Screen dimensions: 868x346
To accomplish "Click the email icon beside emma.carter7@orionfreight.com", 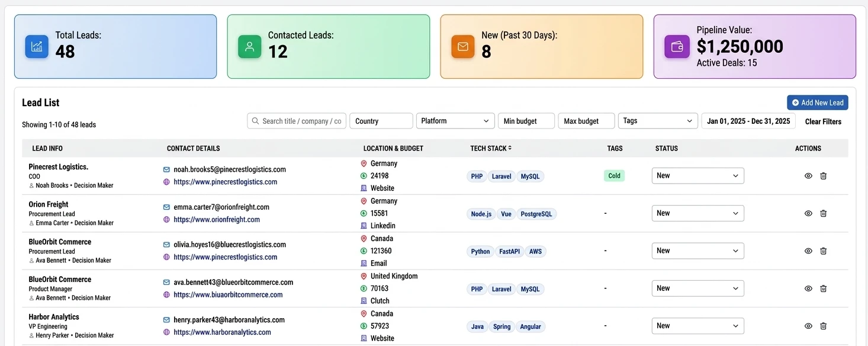I will 167,207.
